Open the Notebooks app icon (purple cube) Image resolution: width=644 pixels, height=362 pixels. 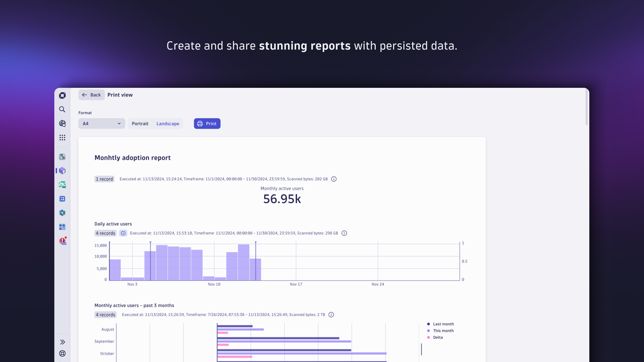pos(62,171)
